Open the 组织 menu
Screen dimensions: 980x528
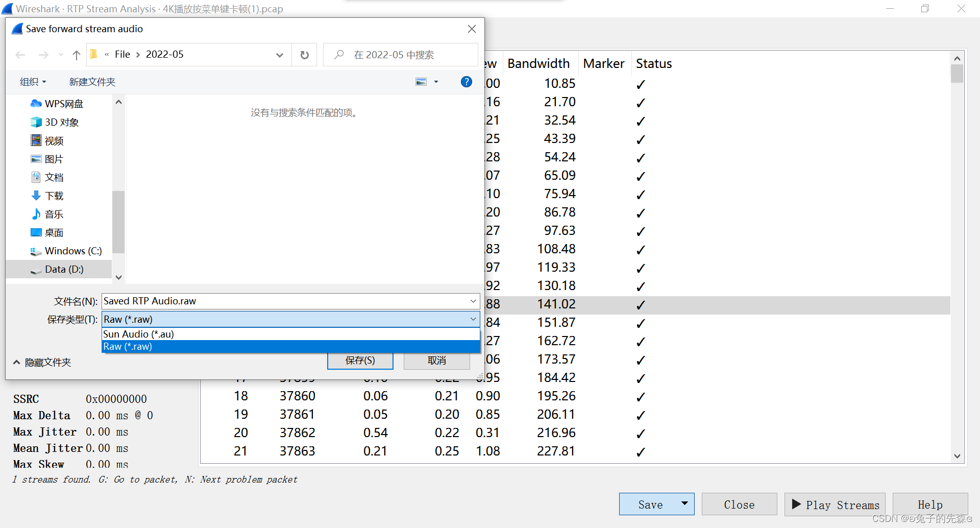pyautogui.click(x=33, y=82)
